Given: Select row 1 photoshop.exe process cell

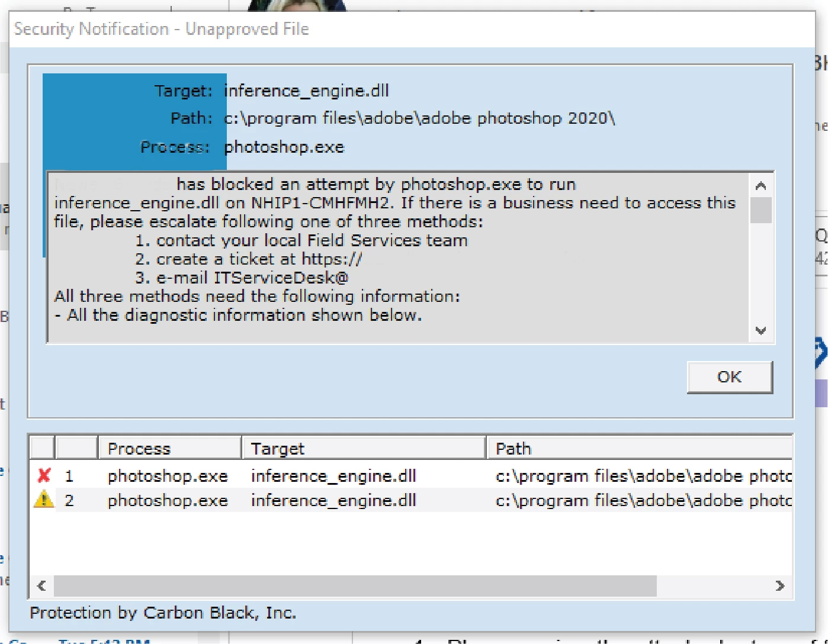Looking at the screenshot, I should click(x=168, y=476).
